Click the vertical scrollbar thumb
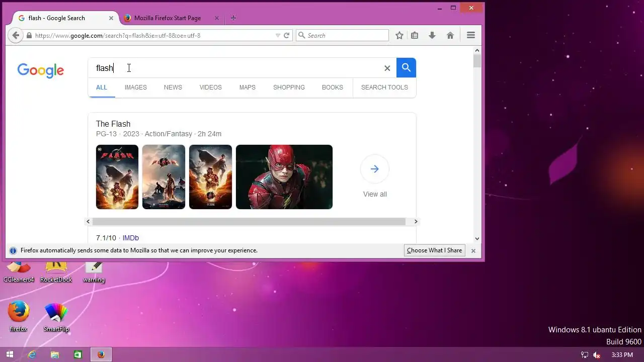The height and width of the screenshot is (362, 644). [477, 61]
